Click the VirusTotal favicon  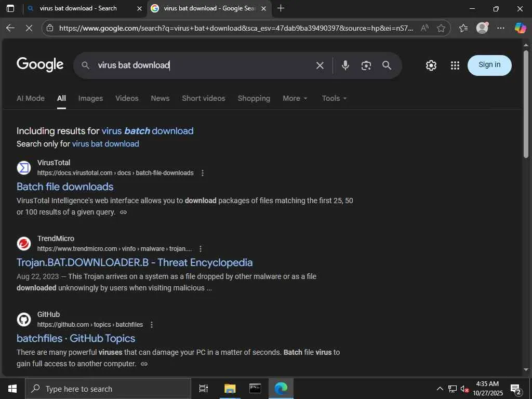click(x=24, y=168)
